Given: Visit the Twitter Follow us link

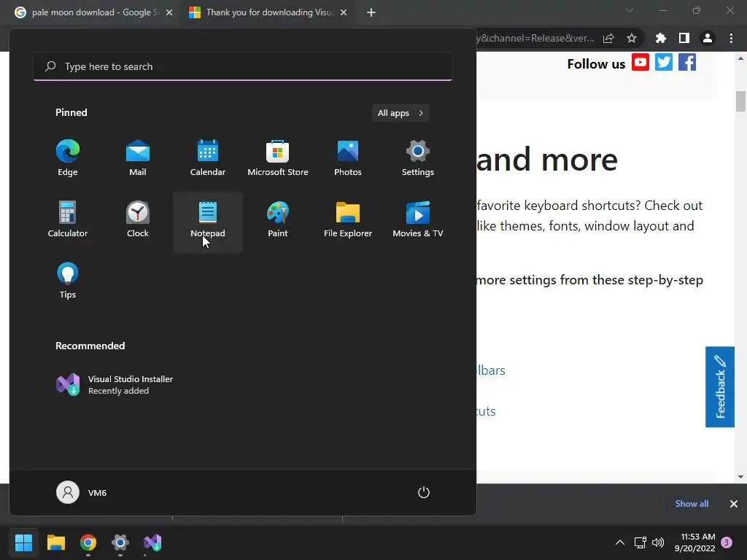Looking at the screenshot, I should tap(664, 63).
